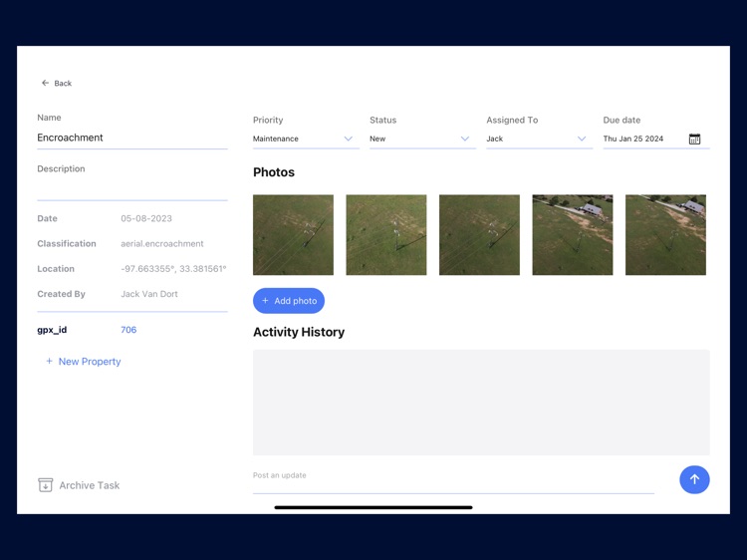This screenshot has width=747, height=560.
Task: Click the Thu Jan 25 2024 date field
Action: (x=656, y=139)
